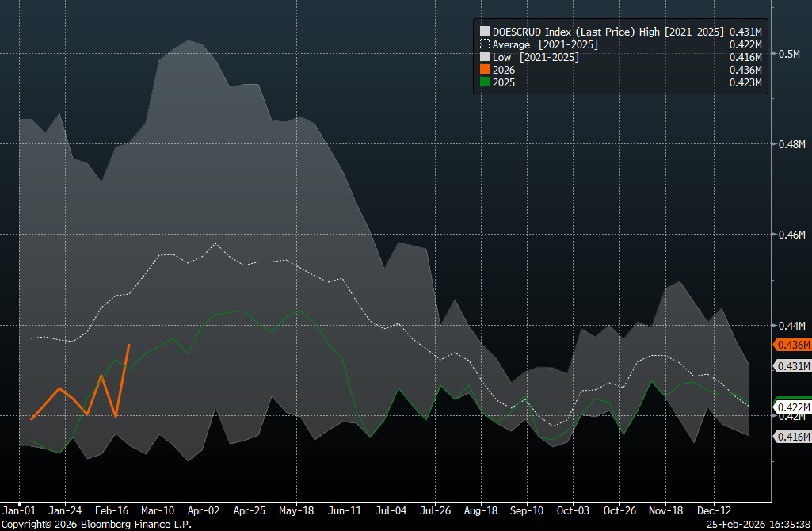Click the Jul-04 date axis label
This screenshot has height=531, width=812.
coord(390,510)
